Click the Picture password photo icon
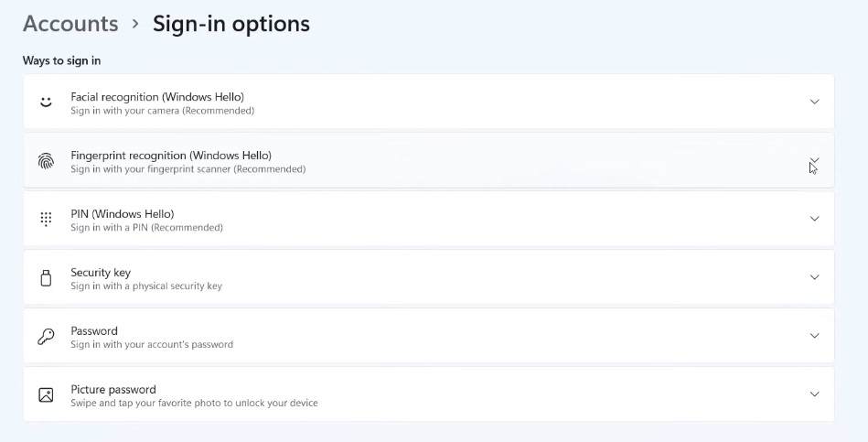868x442 pixels. (x=46, y=395)
